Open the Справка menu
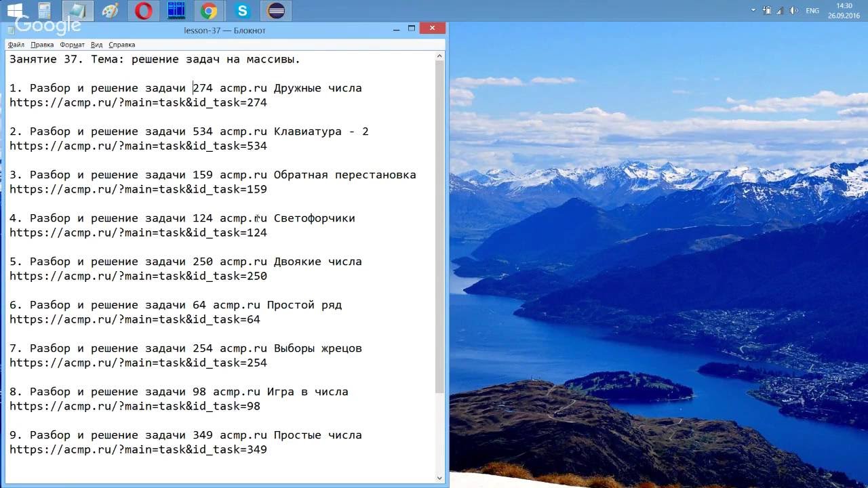 point(121,45)
